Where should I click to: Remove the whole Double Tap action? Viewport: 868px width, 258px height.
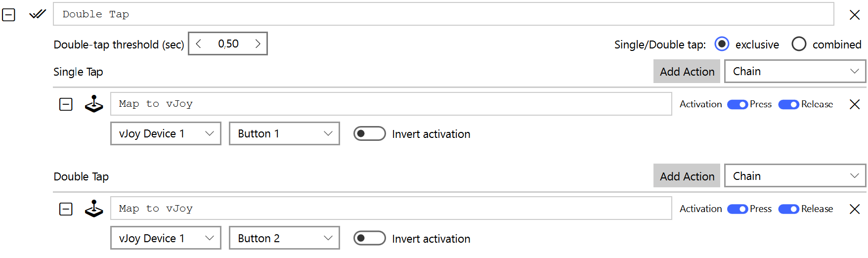click(854, 15)
